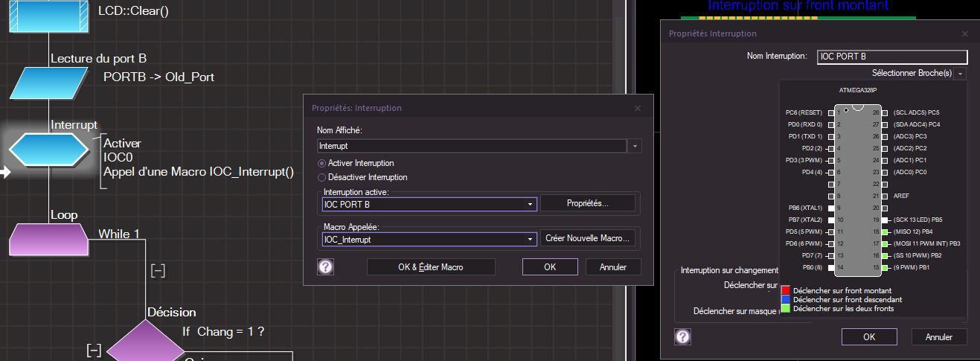The height and width of the screenshot is (361, 980).
Task: Collapse the While 1 loop branch
Action: click(157, 269)
